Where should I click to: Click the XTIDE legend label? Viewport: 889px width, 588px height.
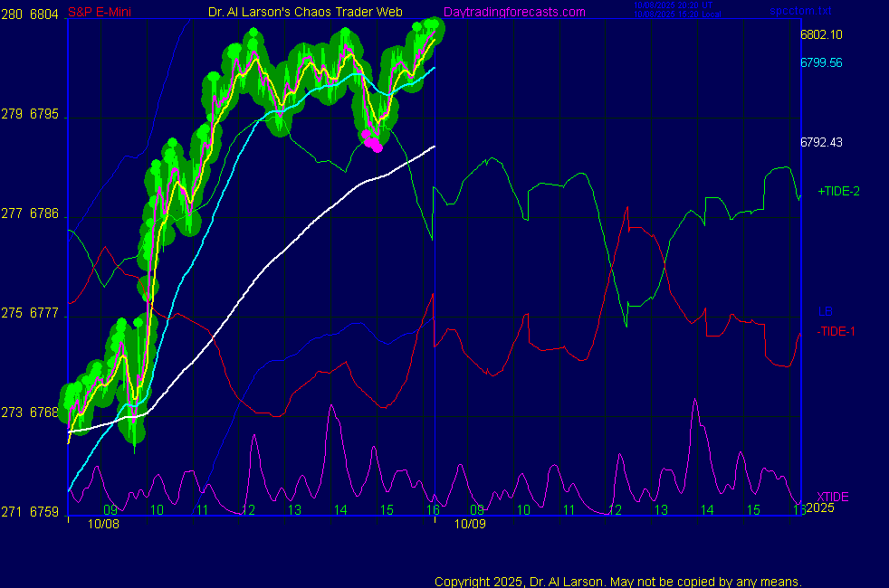(x=833, y=497)
